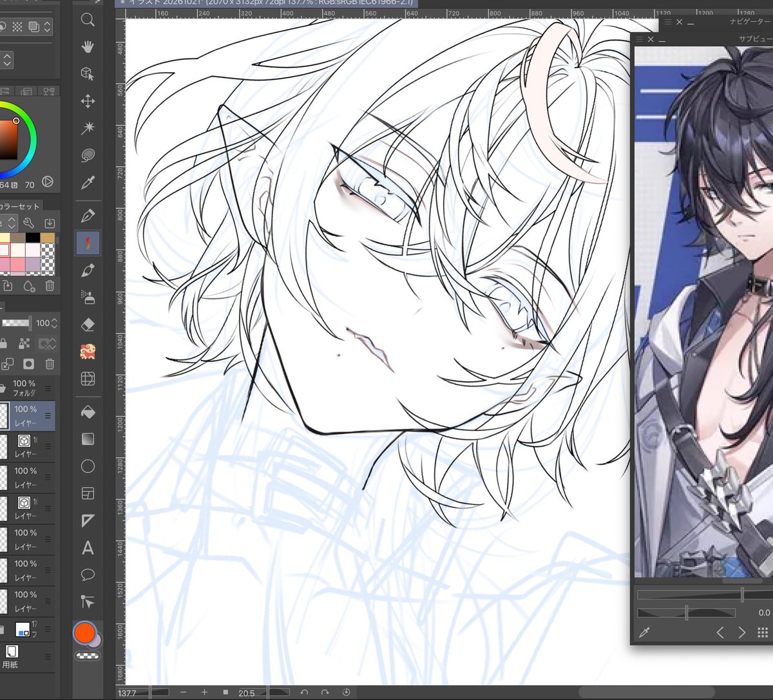Open the sub view grid thumbnails icon
Screen dimensions: 773x700
point(763,632)
